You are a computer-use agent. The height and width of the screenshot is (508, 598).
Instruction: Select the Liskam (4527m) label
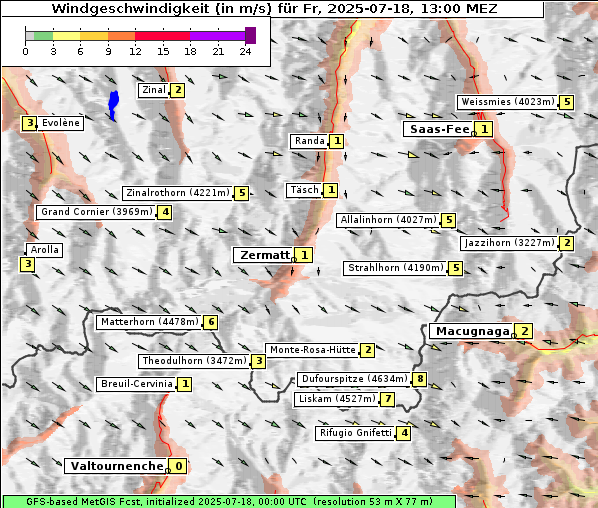coord(337,399)
